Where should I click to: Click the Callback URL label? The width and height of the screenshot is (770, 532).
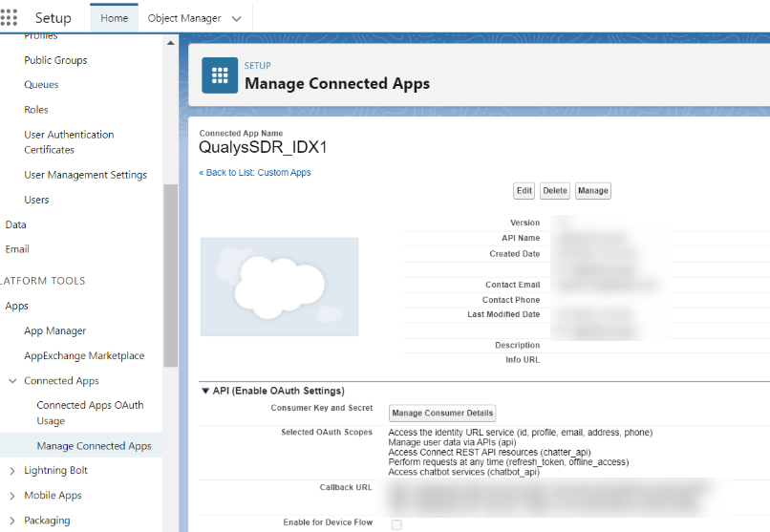coord(346,487)
